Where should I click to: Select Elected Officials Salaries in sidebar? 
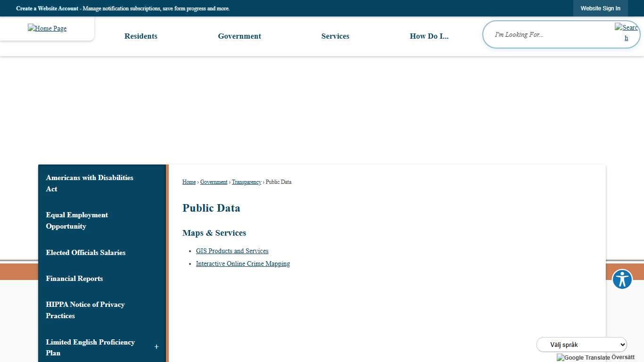click(x=85, y=253)
